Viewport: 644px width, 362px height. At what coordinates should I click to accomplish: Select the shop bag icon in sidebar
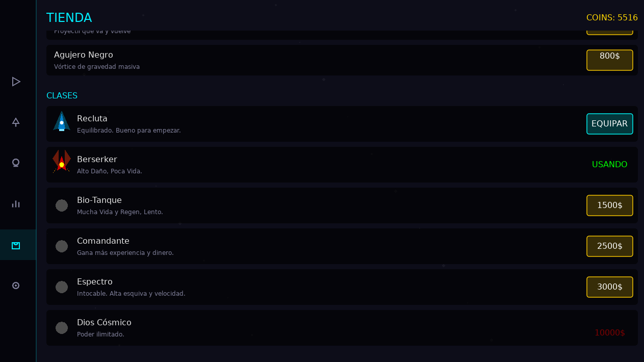pos(16,245)
